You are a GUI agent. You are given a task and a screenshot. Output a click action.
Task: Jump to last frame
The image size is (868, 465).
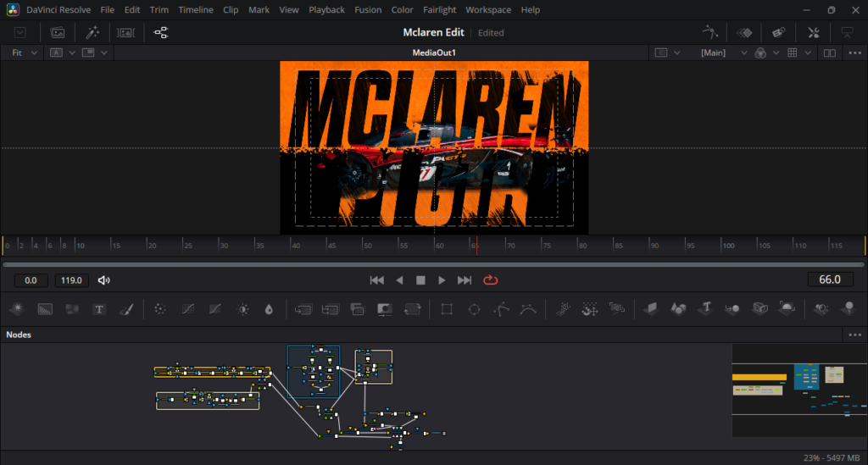pyautogui.click(x=464, y=280)
